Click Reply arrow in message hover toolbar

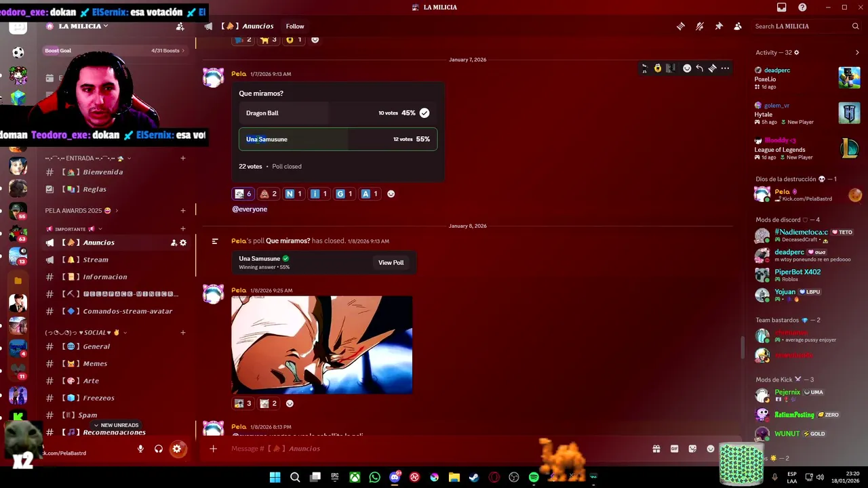pos(700,68)
